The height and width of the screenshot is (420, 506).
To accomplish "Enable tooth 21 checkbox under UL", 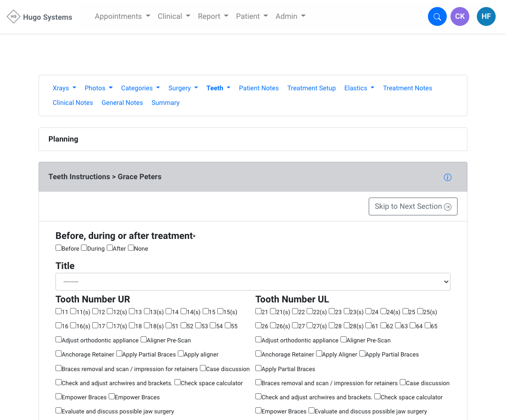I will pyautogui.click(x=258, y=311).
